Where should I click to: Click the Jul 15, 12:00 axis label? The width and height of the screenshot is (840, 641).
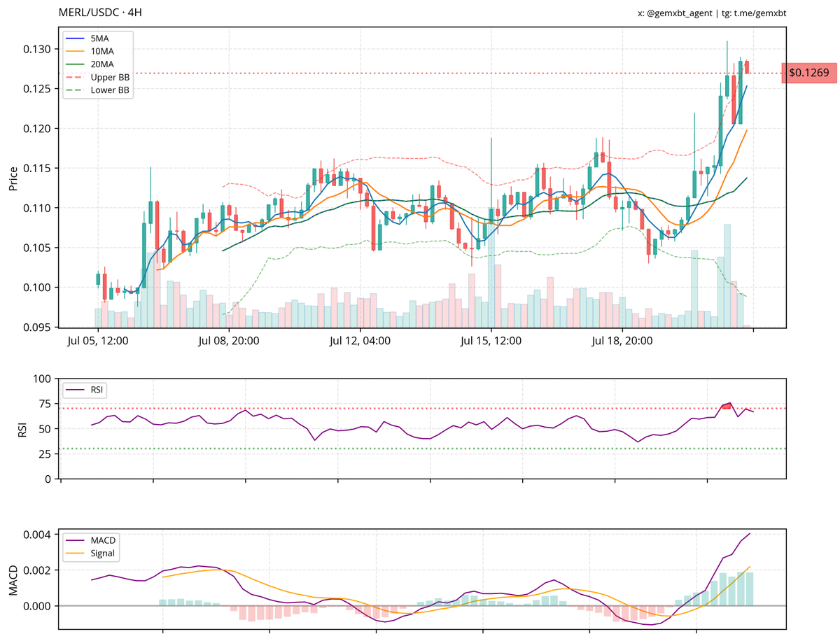(x=491, y=341)
